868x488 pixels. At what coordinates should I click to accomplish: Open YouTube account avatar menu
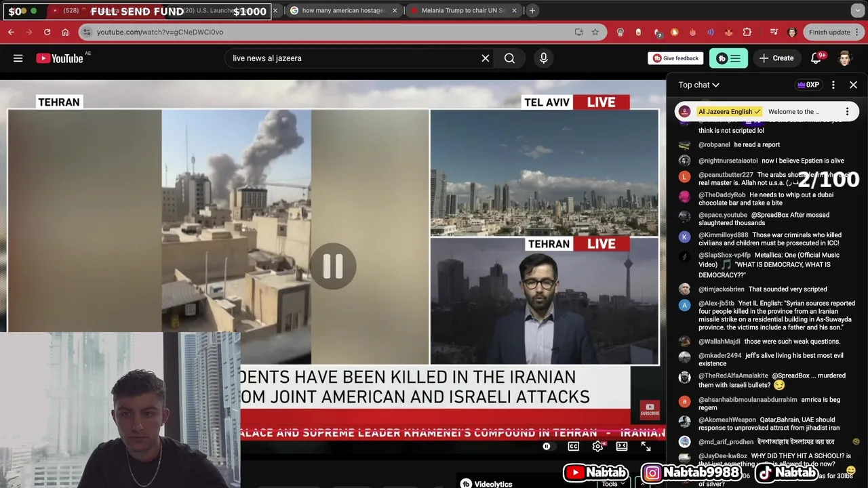coord(844,58)
